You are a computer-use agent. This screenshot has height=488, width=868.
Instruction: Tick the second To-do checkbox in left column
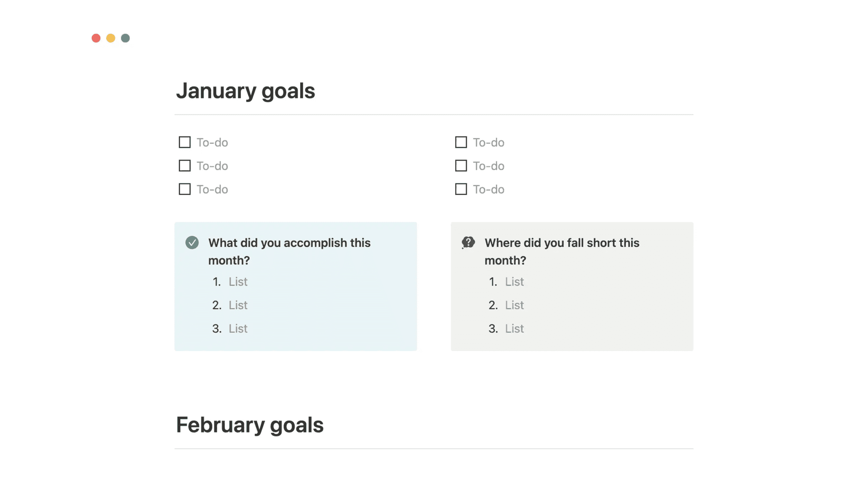pyautogui.click(x=184, y=166)
